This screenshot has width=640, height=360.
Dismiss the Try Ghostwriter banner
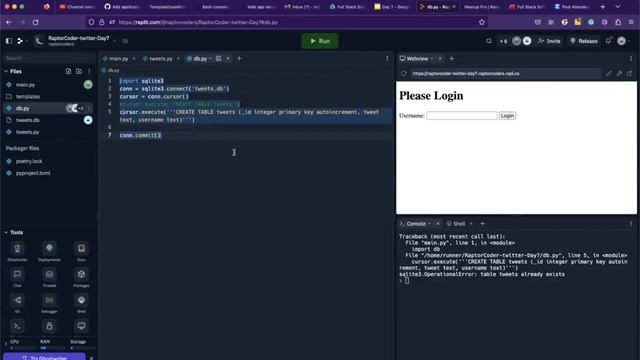[x=91, y=358]
